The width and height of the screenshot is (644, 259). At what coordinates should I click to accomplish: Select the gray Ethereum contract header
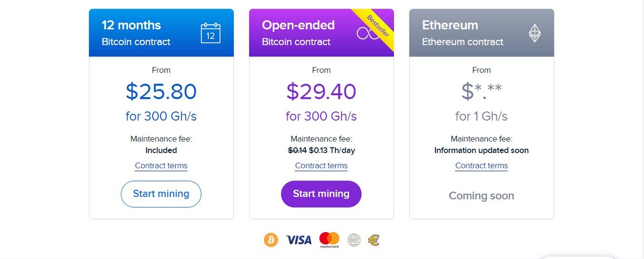pos(481,33)
